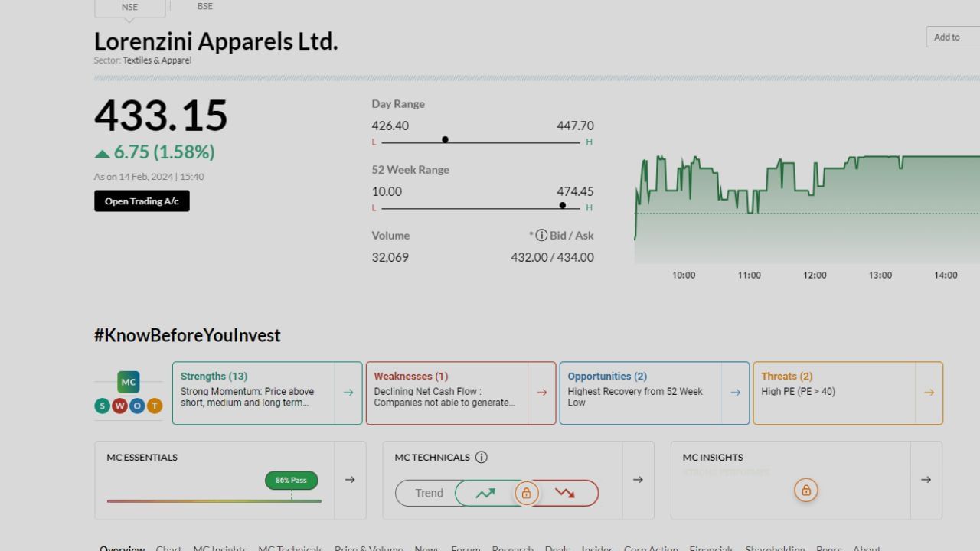
Task: Select the downward trend icon
Action: click(x=565, y=494)
